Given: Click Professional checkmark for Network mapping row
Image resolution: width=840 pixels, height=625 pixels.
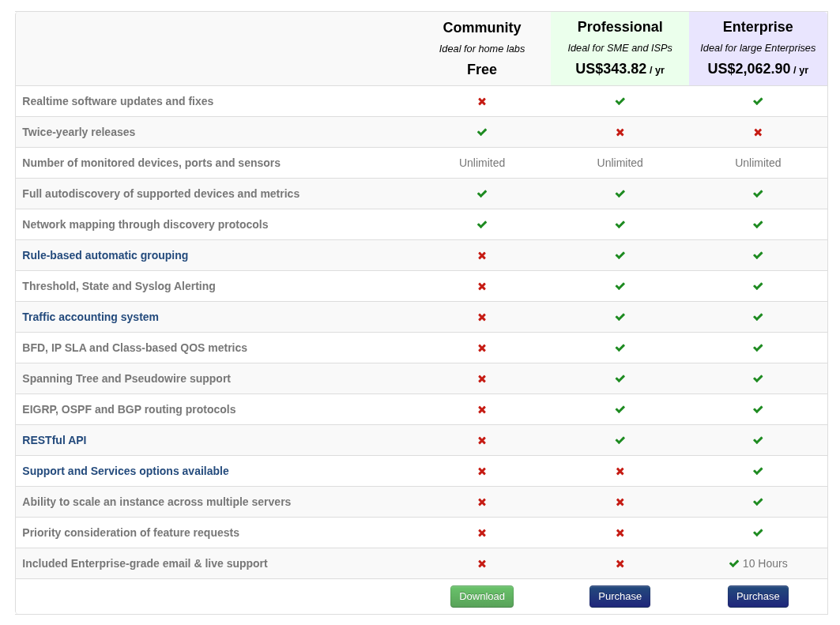Looking at the screenshot, I should point(620,224).
